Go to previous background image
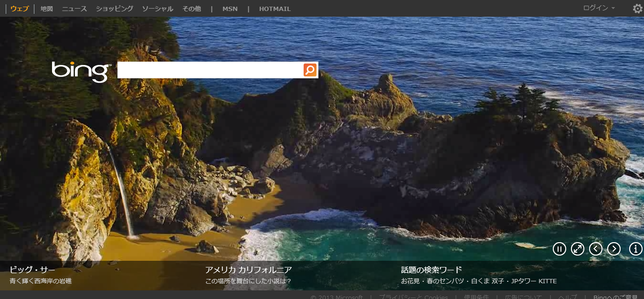Viewport: 644px width, 299px height. click(x=596, y=249)
